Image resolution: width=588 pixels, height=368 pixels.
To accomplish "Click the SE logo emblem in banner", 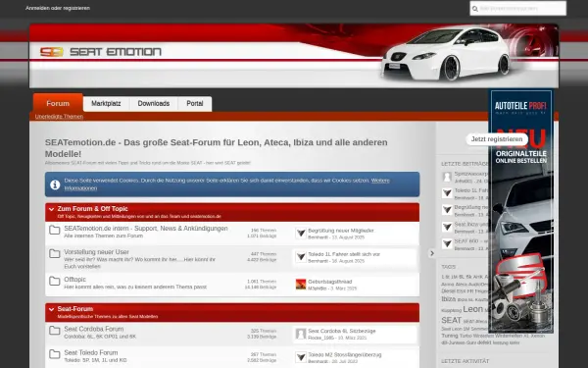I will point(51,52).
